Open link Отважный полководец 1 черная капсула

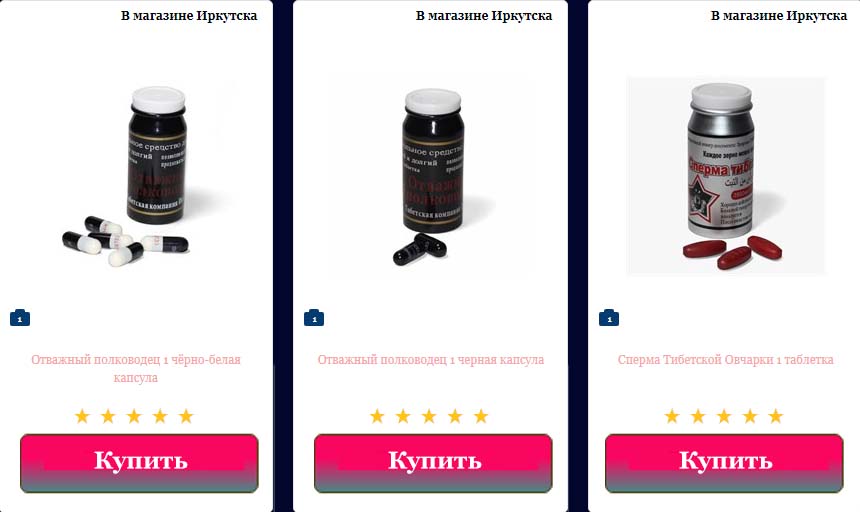[431, 360]
